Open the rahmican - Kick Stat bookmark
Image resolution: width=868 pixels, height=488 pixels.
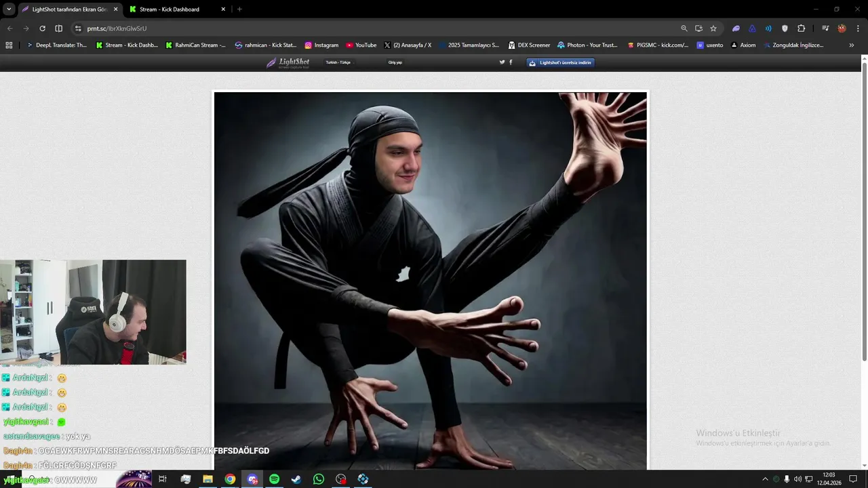pos(266,45)
